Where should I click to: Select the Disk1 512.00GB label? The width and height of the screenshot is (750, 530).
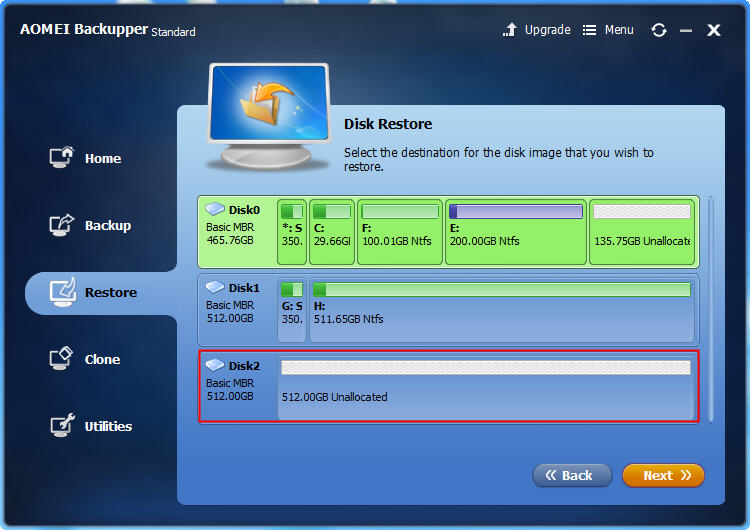pos(230,318)
